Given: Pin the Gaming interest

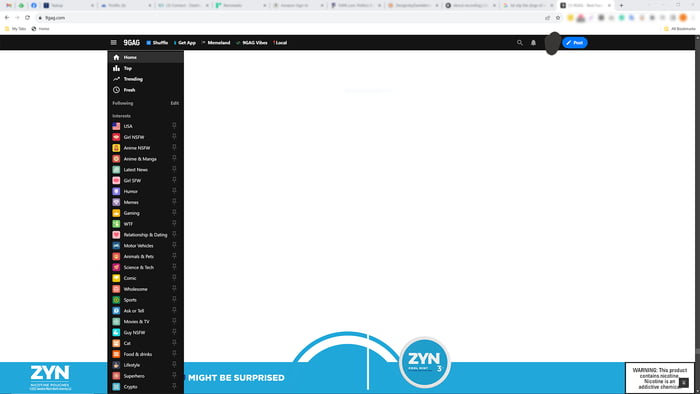Looking at the screenshot, I should click(174, 213).
